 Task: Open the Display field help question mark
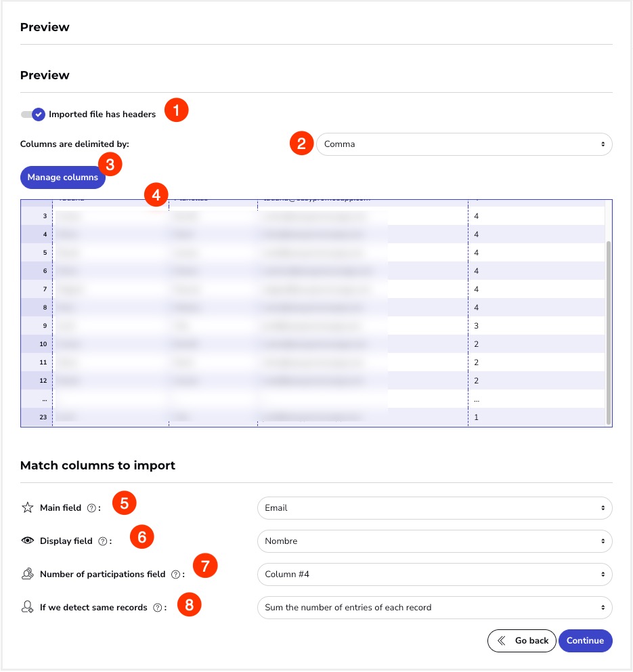pyautogui.click(x=103, y=541)
